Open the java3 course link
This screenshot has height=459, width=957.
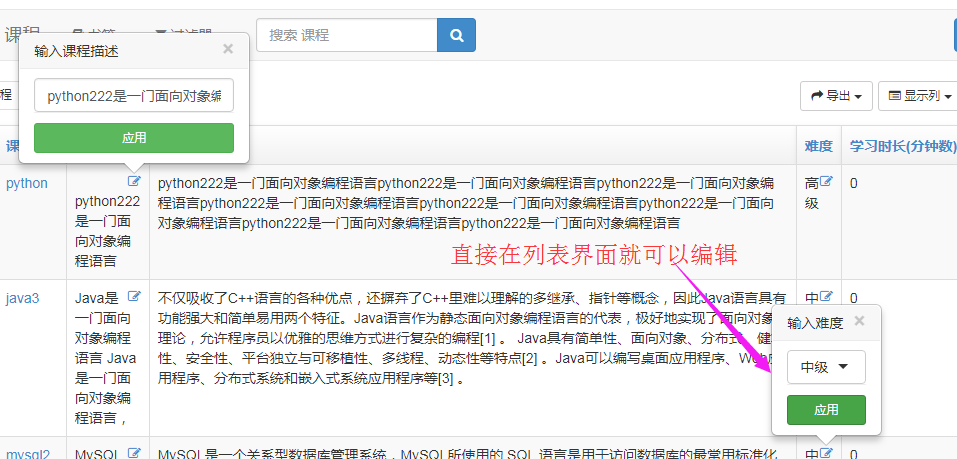click(x=23, y=298)
